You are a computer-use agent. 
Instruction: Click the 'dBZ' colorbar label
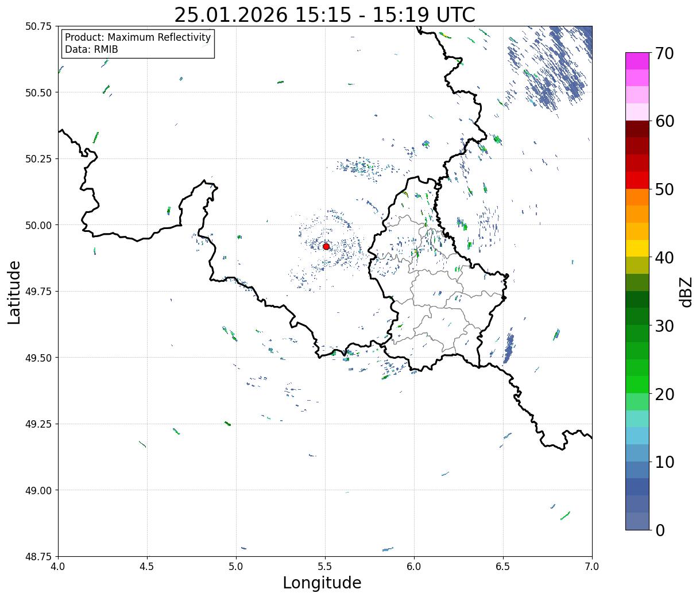[687, 292]
